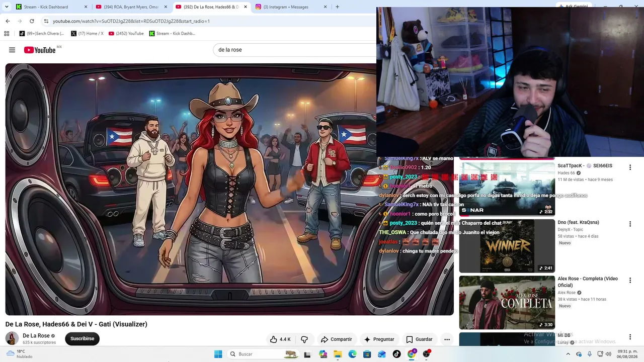Like the Gati video
This screenshot has width=644, height=362.
pyautogui.click(x=280, y=339)
